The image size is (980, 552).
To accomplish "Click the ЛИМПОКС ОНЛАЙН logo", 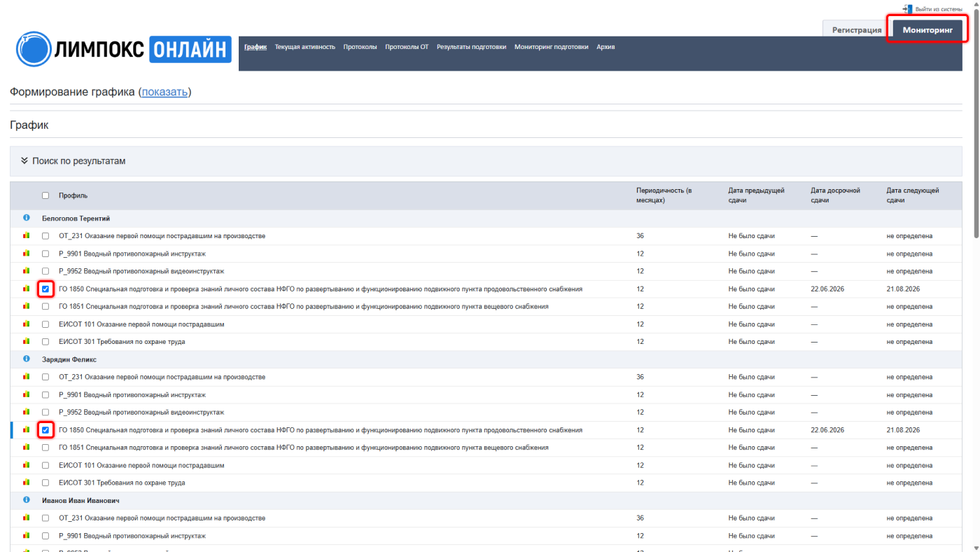I will [x=124, y=48].
